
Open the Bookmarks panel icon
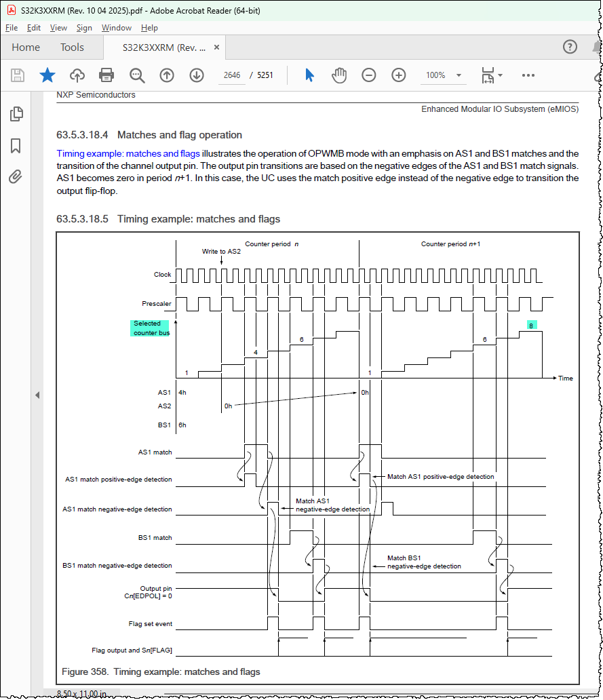click(16, 146)
